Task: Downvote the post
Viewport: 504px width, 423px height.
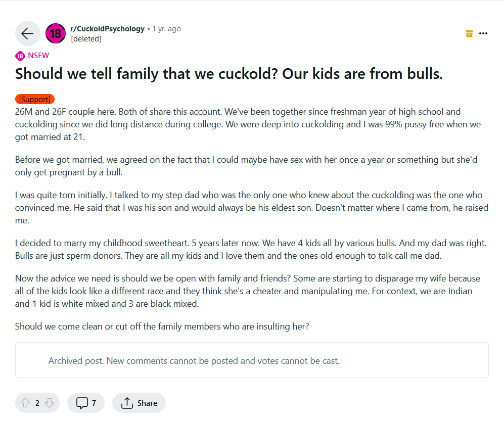Action: tap(49, 403)
